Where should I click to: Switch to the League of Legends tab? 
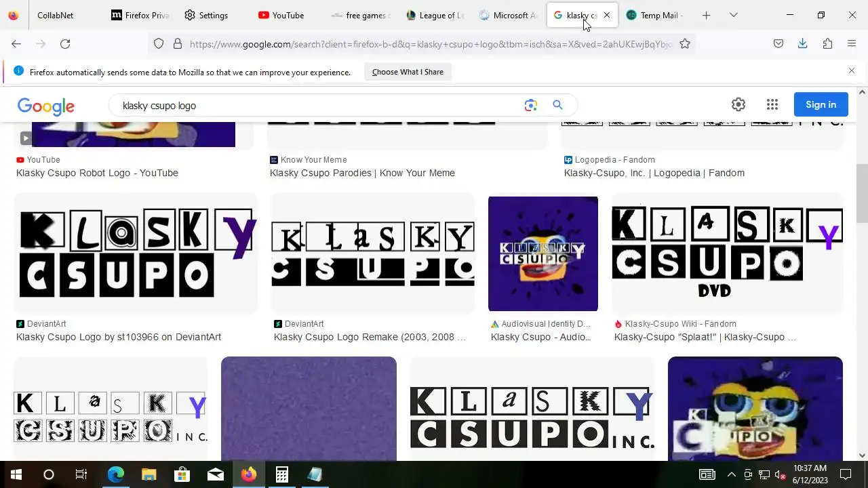tap(433, 15)
